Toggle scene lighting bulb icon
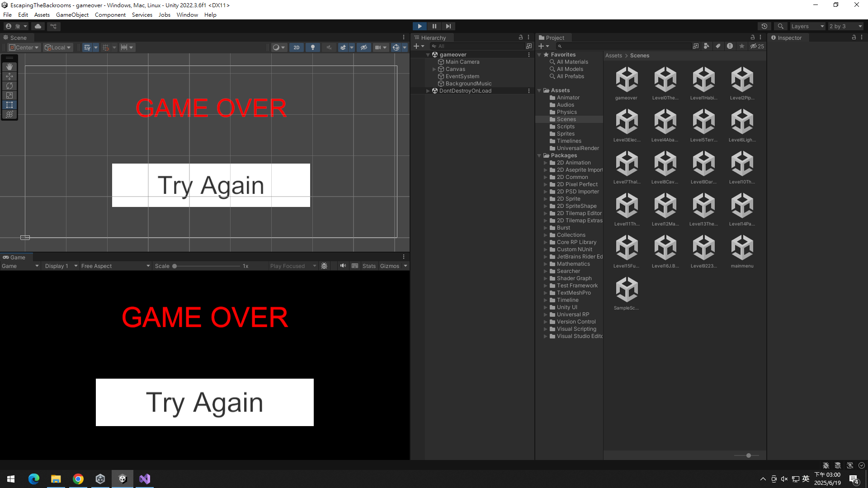This screenshot has height=488, width=868. 313,47
